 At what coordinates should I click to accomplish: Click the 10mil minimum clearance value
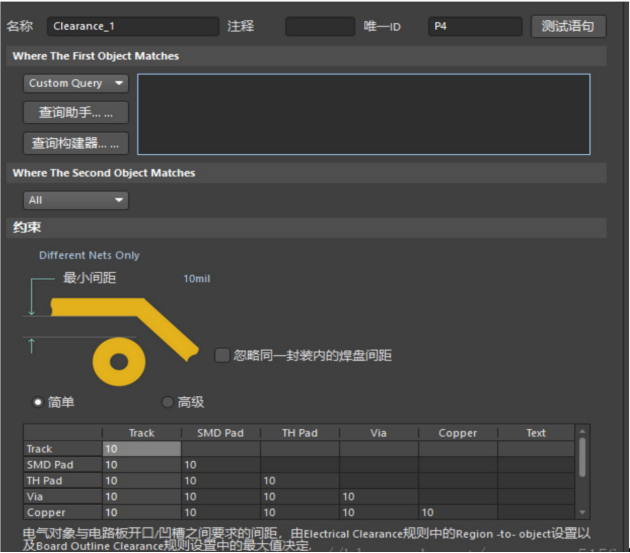pyautogui.click(x=196, y=279)
